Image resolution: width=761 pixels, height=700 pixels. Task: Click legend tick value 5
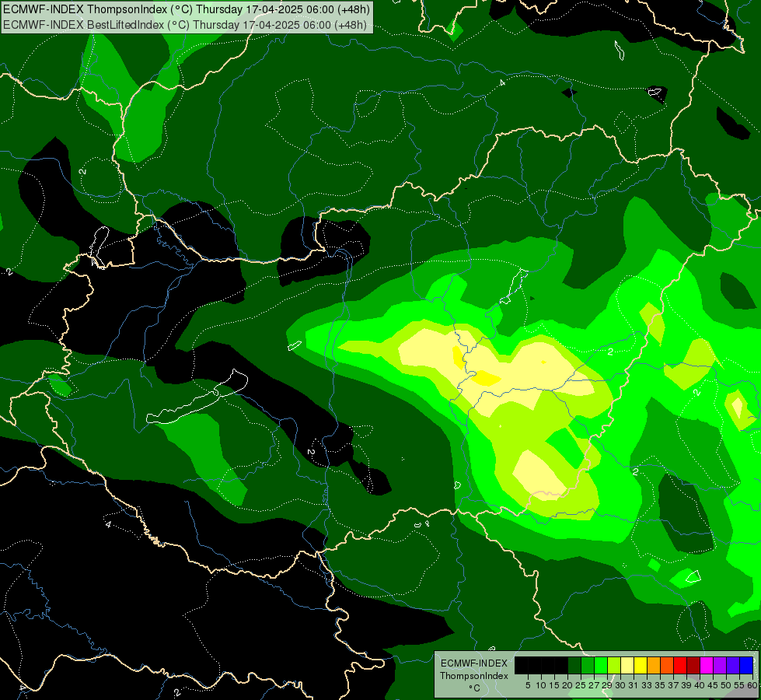pyautogui.click(x=528, y=685)
